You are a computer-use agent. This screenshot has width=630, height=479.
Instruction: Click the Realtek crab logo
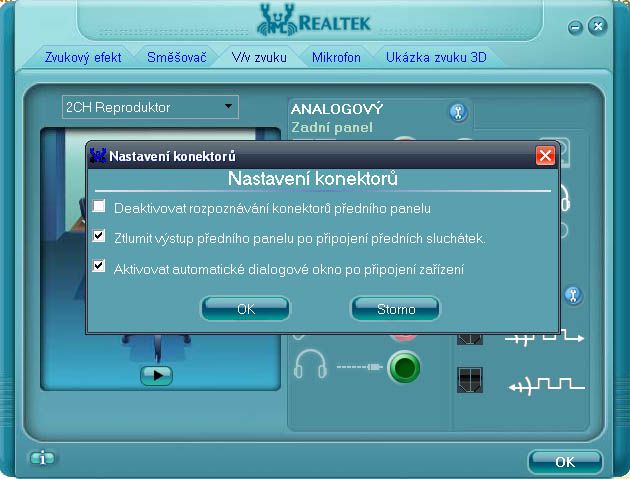click(x=278, y=20)
